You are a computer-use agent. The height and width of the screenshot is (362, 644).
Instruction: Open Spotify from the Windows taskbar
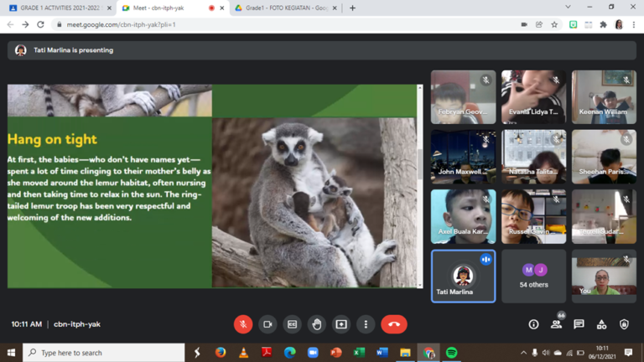(x=451, y=353)
